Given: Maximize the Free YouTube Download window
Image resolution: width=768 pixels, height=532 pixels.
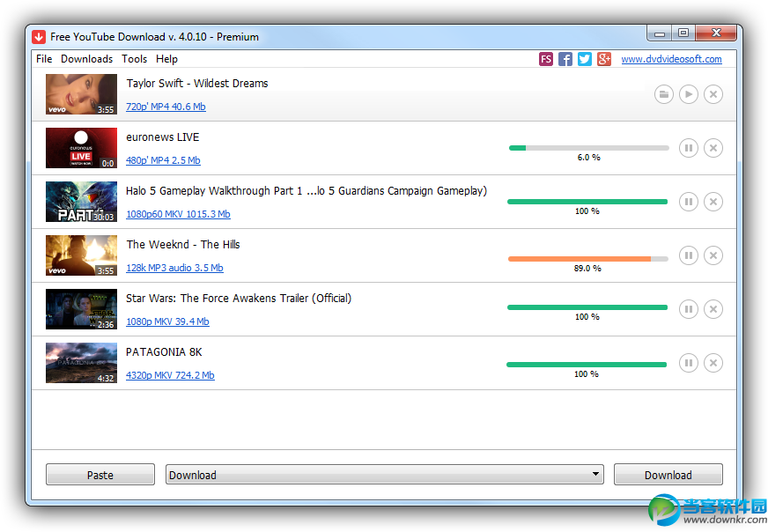Looking at the screenshot, I should coord(683,33).
